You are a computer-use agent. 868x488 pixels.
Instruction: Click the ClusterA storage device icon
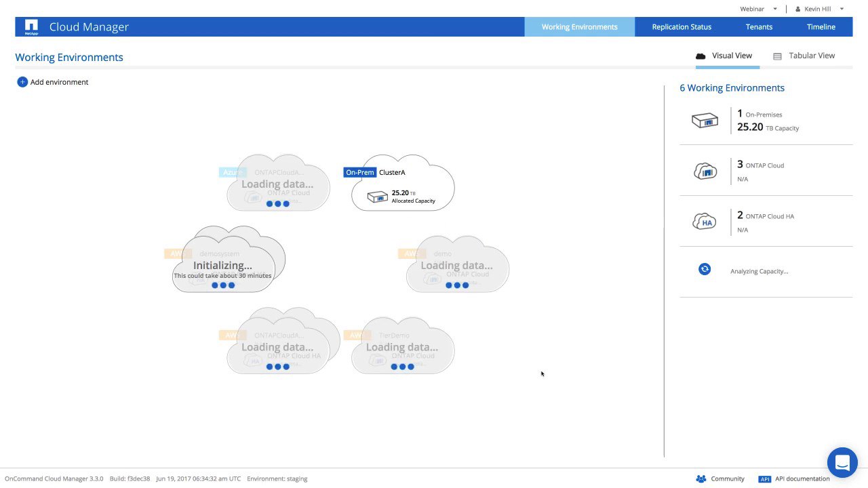[x=378, y=197]
